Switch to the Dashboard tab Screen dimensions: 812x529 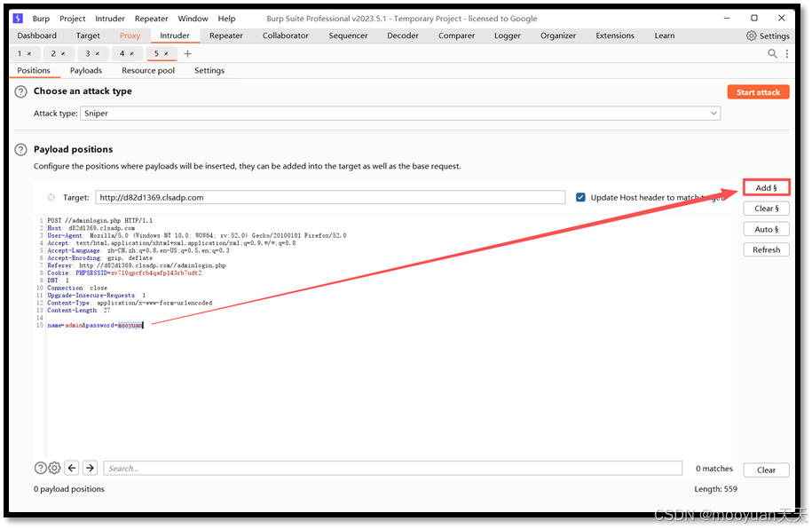(x=36, y=36)
